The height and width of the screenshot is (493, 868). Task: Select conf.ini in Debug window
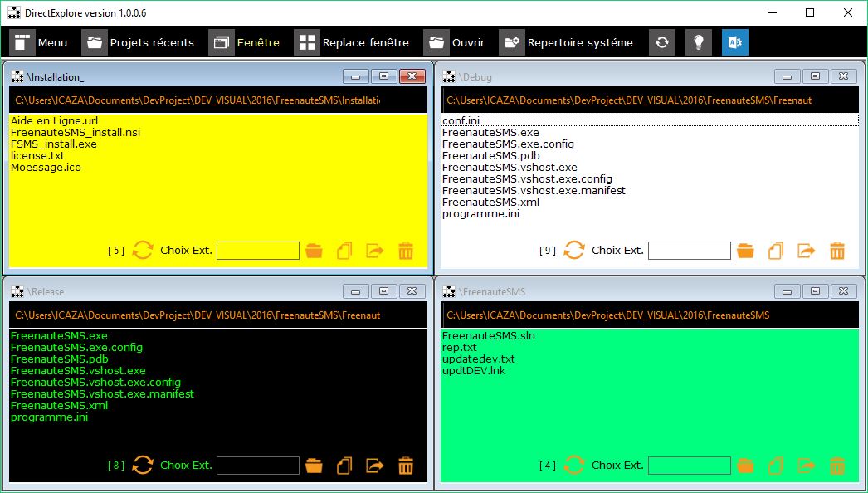pyautogui.click(x=650, y=120)
